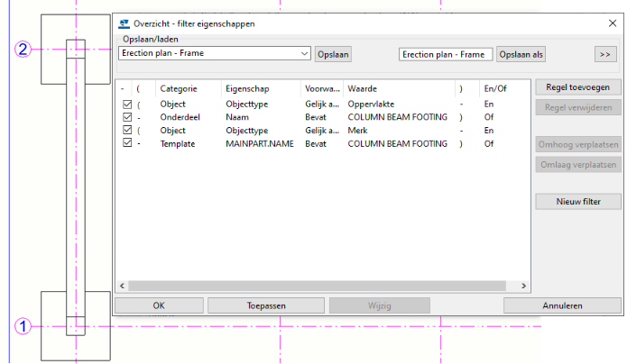This screenshot has height=364, width=627.
Task: Click Omlaag verplaatsen button
Action: click(577, 165)
